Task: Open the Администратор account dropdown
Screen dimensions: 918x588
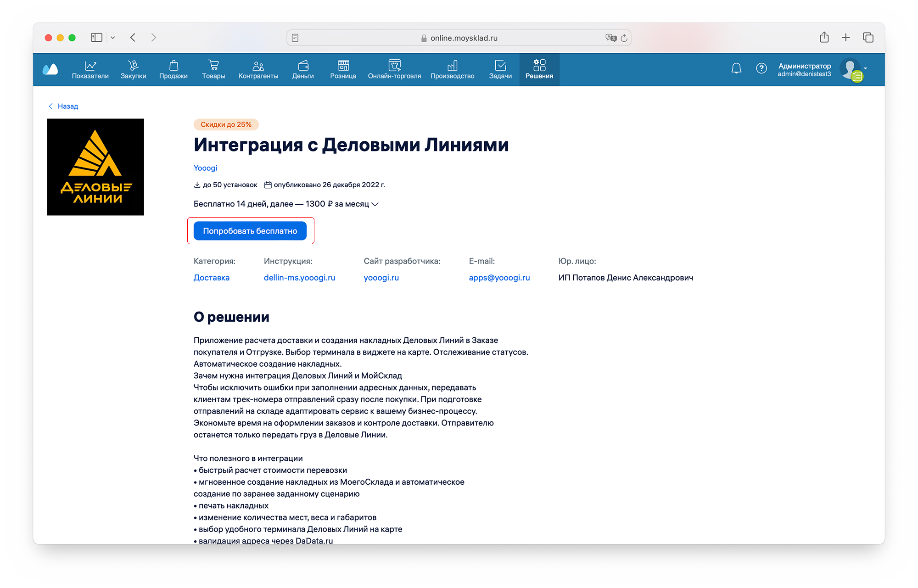Action: point(865,68)
